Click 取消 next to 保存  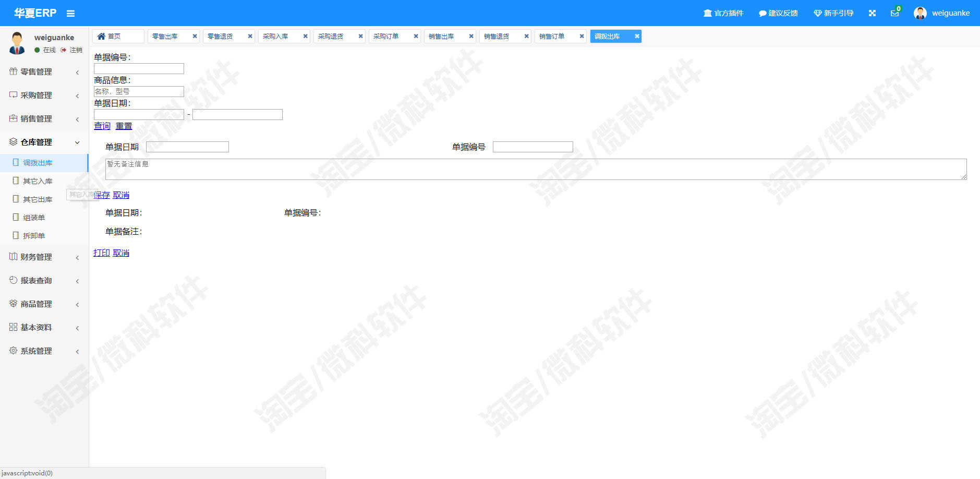pyautogui.click(x=121, y=195)
